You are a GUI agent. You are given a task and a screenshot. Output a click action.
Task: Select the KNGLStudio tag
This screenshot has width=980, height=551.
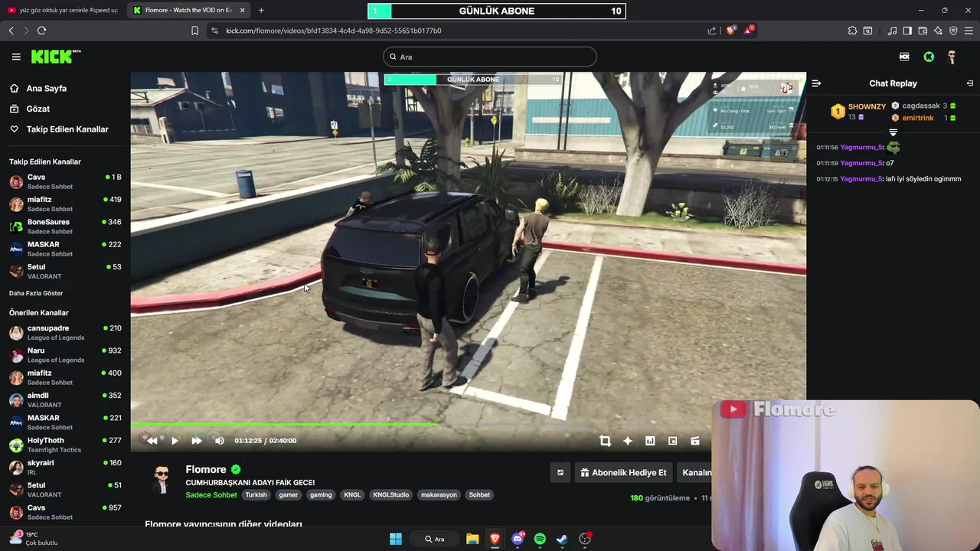click(390, 494)
